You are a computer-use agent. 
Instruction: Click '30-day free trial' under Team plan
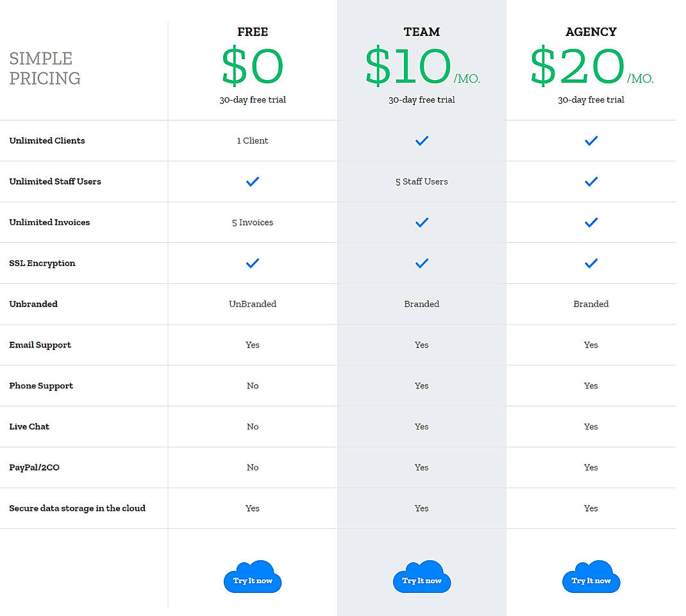click(x=422, y=100)
